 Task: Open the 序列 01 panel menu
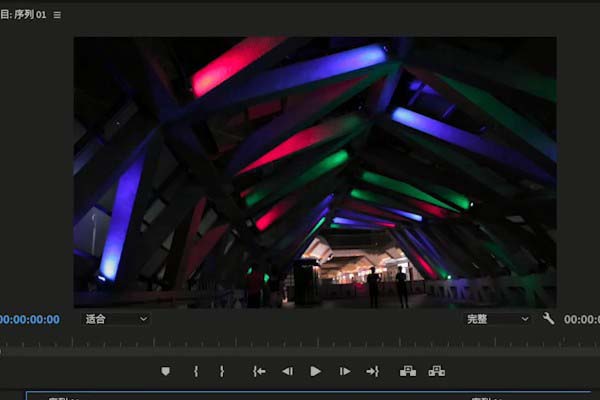57,15
